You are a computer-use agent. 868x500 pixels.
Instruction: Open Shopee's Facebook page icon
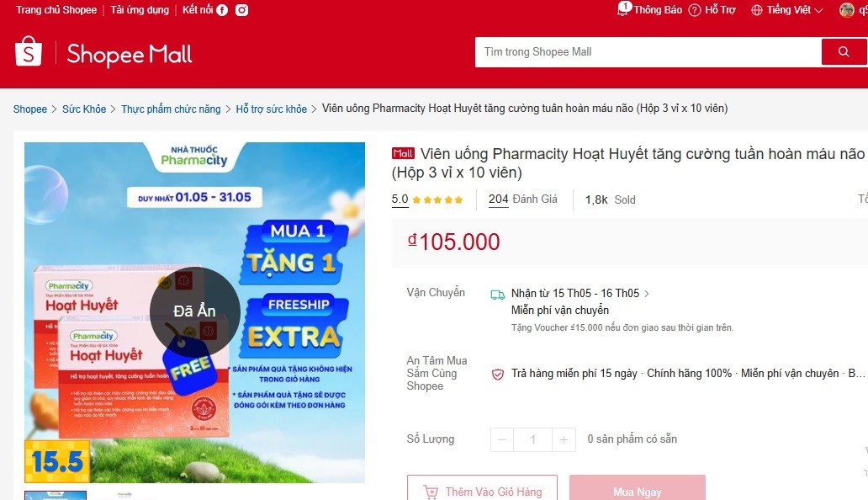[222, 10]
